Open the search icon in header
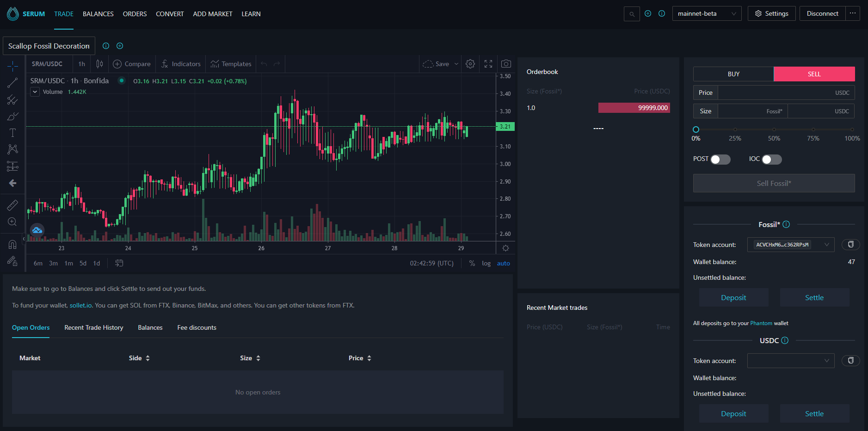The image size is (868, 431). click(x=632, y=14)
